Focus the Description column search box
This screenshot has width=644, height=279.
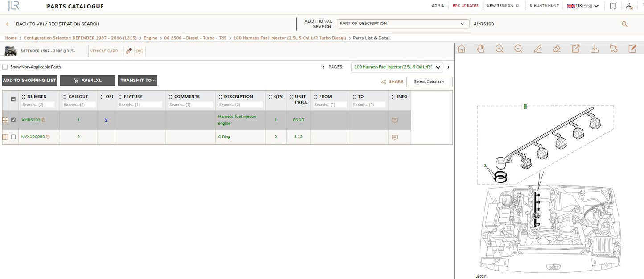(241, 105)
